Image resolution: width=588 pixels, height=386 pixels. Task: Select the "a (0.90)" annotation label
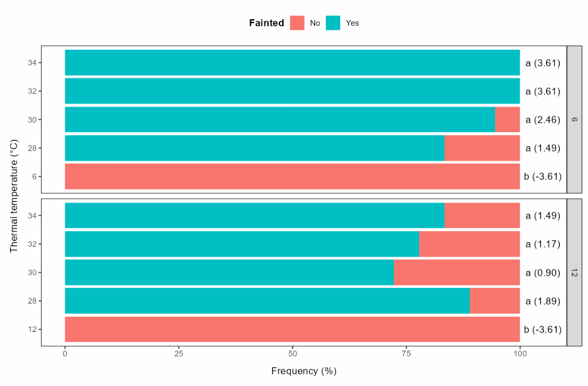click(x=543, y=273)
